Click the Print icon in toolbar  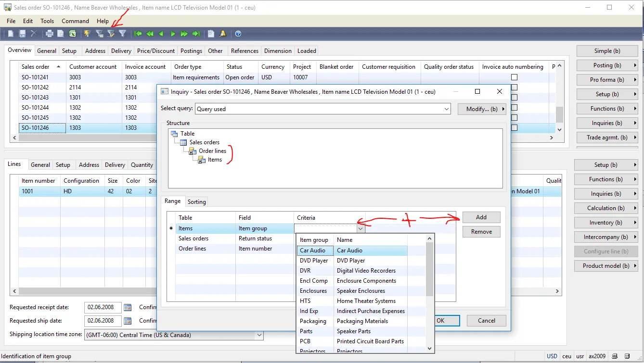pyautogui.click(x=49, y=34)
